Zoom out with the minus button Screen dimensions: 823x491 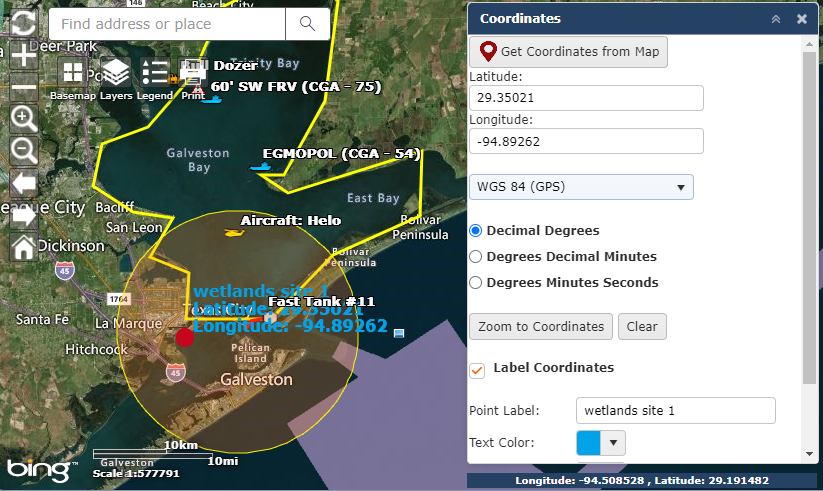click(24, 87)
